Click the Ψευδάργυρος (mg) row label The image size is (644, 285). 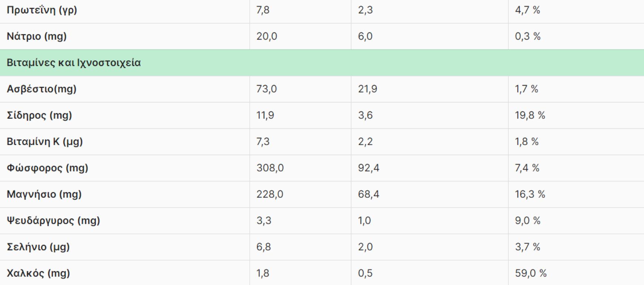click(53, 221)
